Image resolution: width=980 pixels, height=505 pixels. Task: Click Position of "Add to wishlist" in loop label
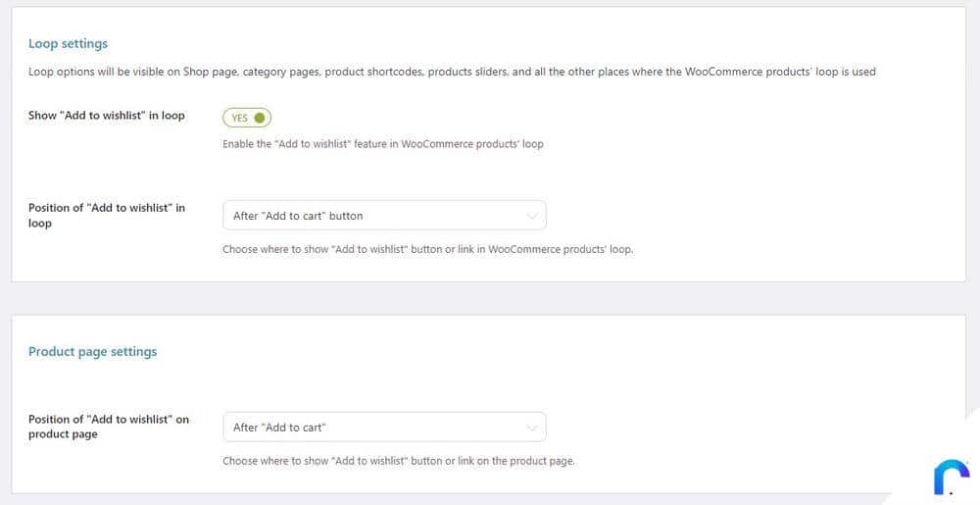pos(106,216)
